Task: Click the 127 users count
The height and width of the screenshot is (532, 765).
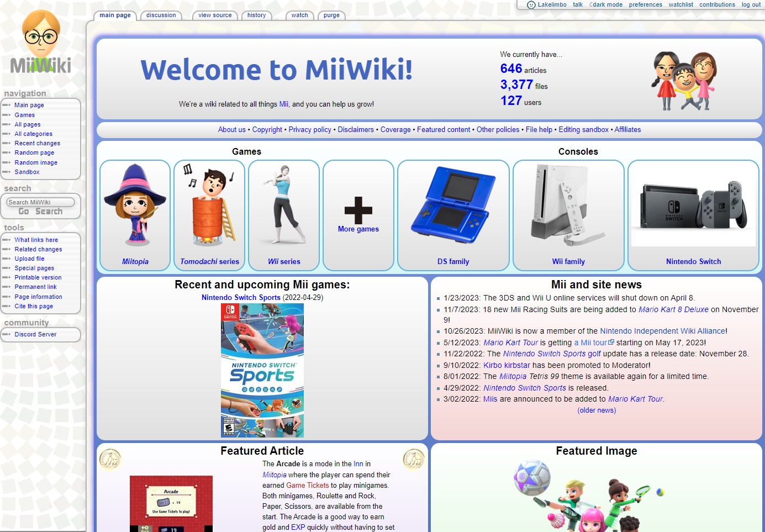Action: point(511,101)
